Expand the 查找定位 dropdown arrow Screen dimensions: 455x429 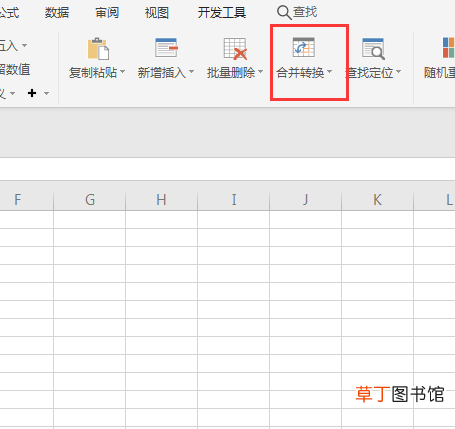(398, 72)
